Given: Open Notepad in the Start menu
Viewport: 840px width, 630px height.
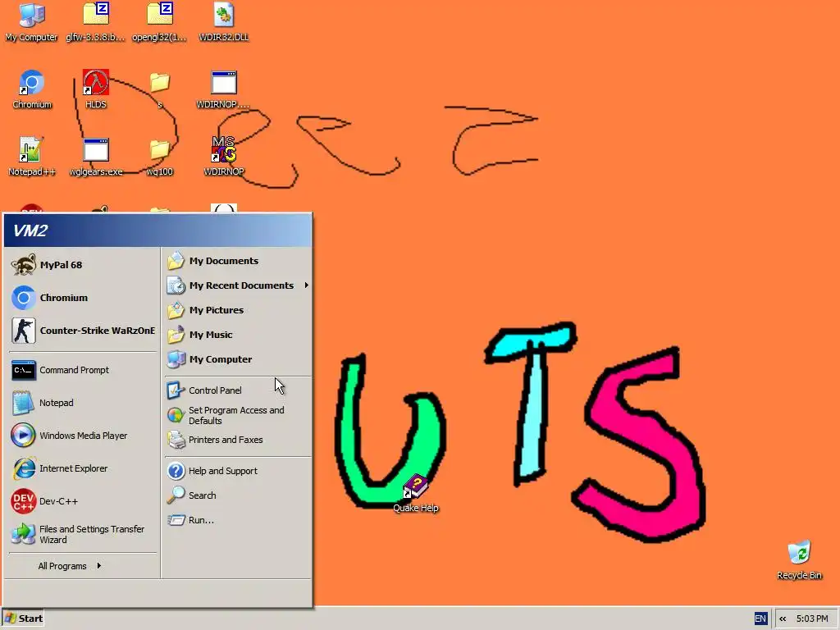Looking at the screenshot, I should click(83, 403).
